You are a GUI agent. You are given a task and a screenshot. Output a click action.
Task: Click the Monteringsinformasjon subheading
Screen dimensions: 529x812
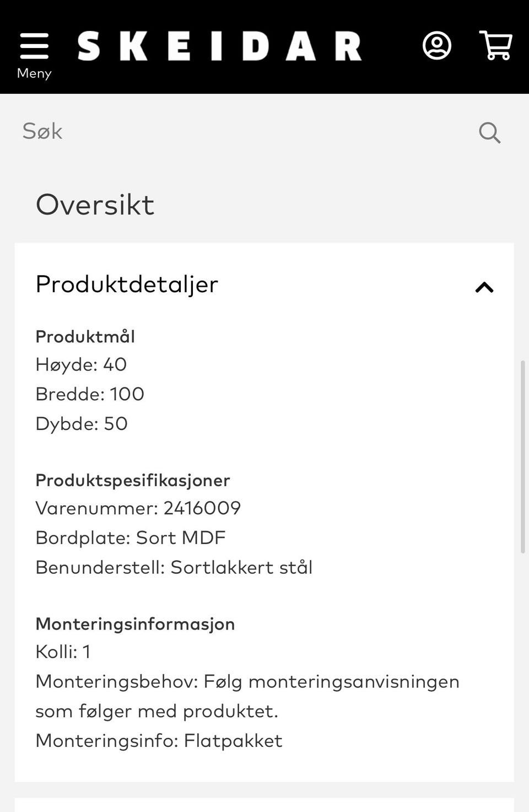pos(135,624)
